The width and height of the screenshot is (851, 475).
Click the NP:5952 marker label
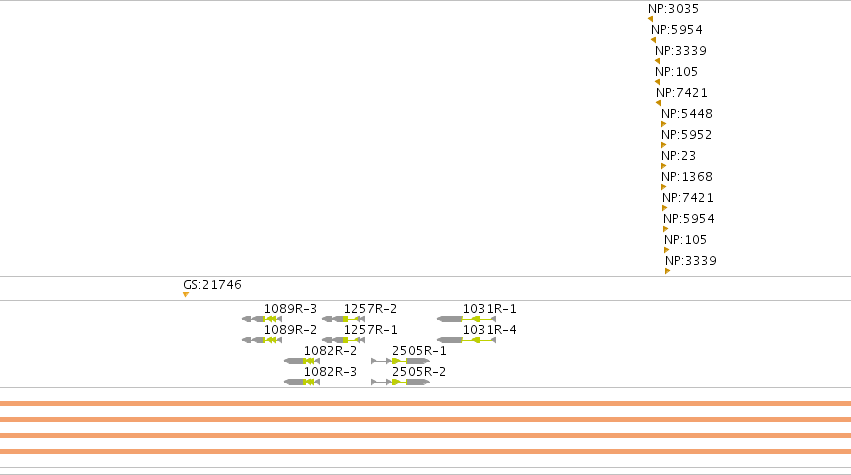tap(687, 135)
